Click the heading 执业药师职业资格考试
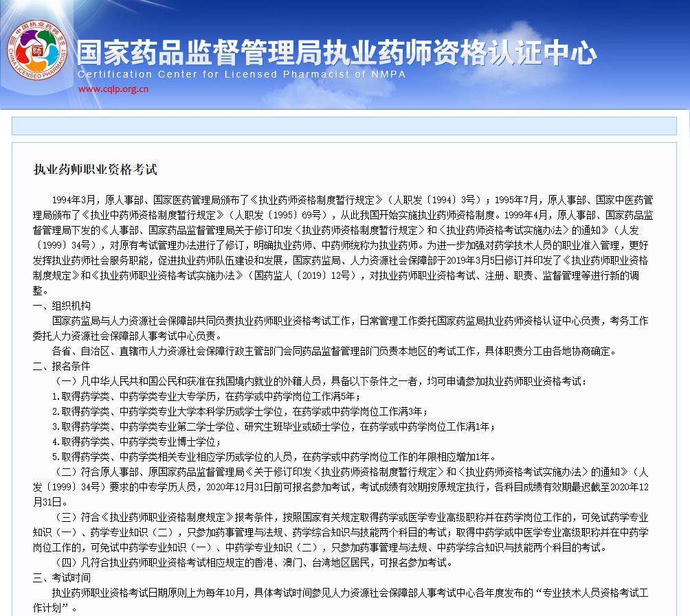Image resolution: width=690 pixels, height=616 pixels. [96, 169]
